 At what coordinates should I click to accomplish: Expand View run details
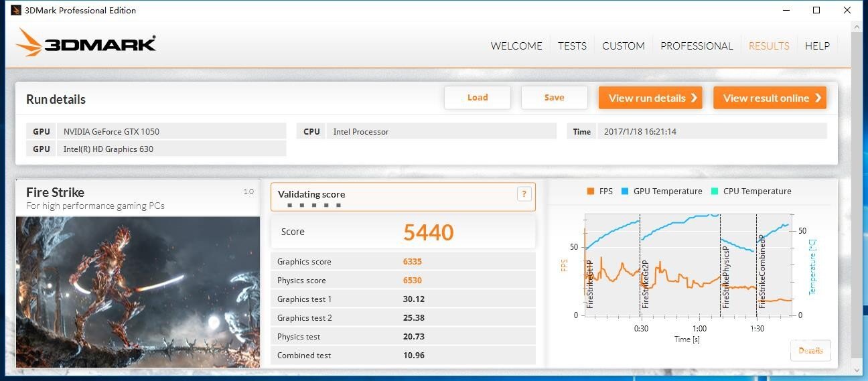click(x=650, y=98)
